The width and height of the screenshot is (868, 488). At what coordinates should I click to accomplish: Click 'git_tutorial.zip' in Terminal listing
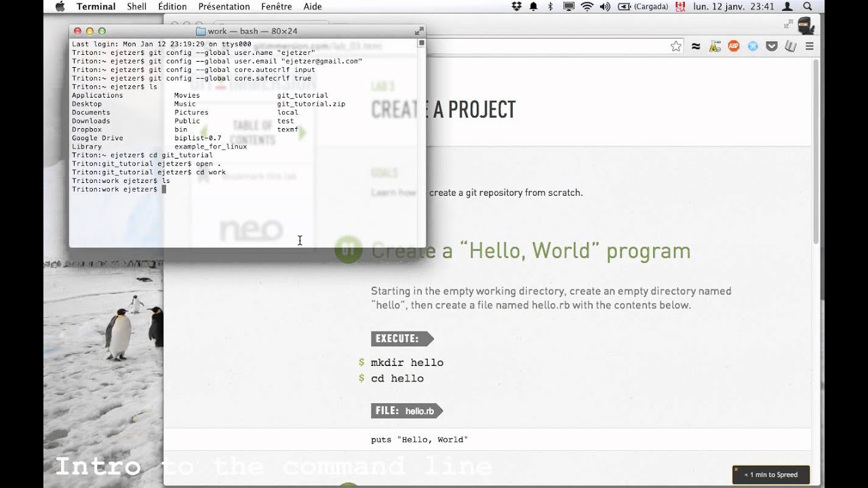tap(311, 104)
